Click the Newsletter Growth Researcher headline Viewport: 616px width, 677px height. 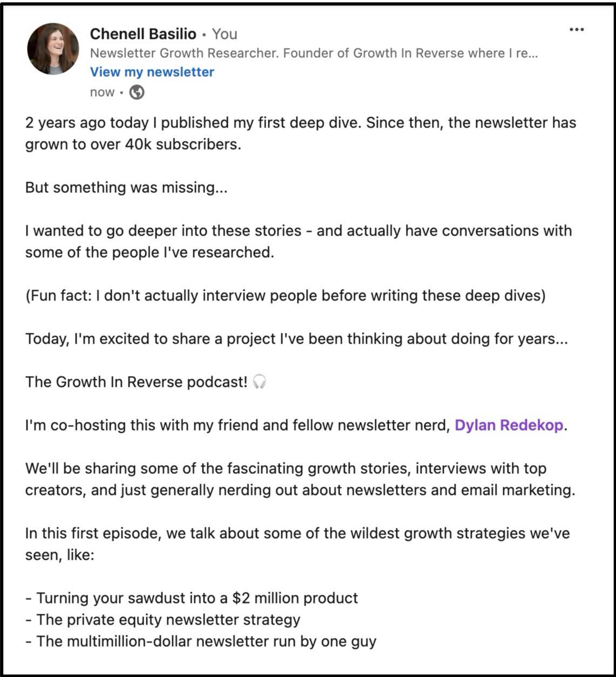tap(313, 53)
